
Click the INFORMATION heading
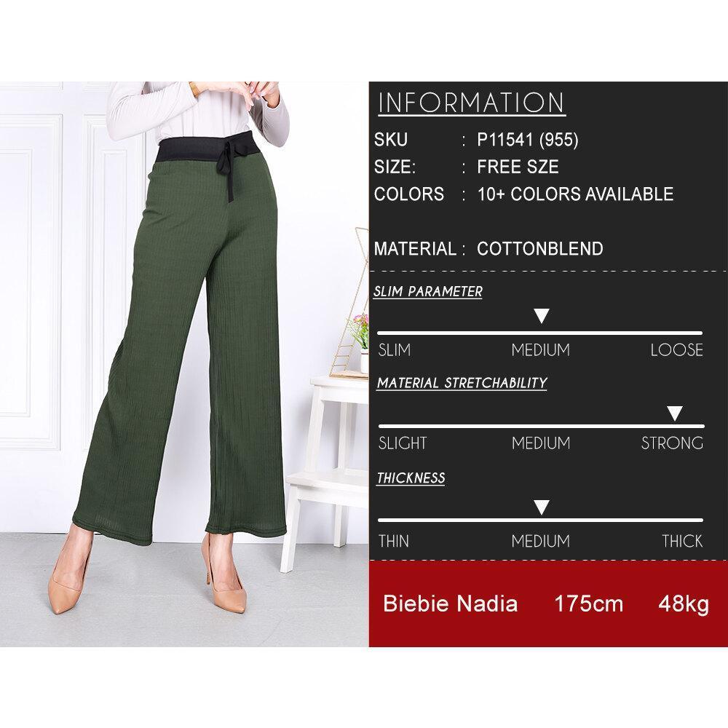471,103
